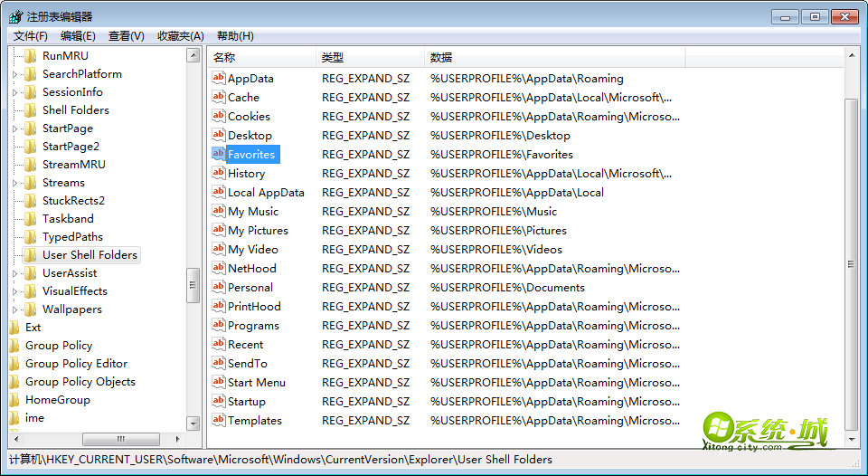
Task: Open the 查看(V) menu
Action: point(127,36)
